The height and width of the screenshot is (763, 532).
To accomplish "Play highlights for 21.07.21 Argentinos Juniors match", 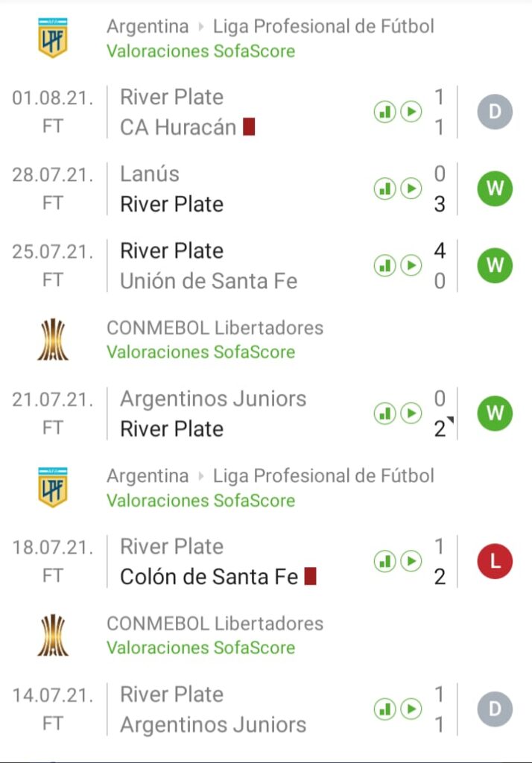I will coord(411,414).
